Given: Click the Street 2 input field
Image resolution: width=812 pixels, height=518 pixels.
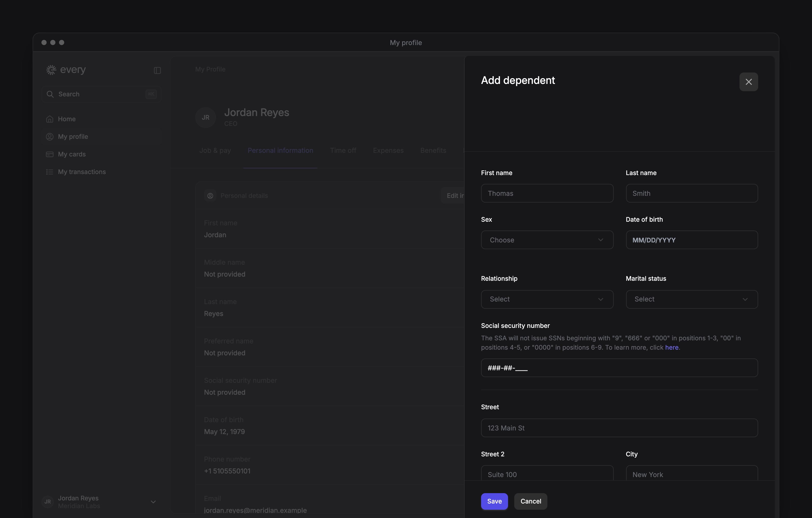Looking at the screenshot, I should point(547,473).
